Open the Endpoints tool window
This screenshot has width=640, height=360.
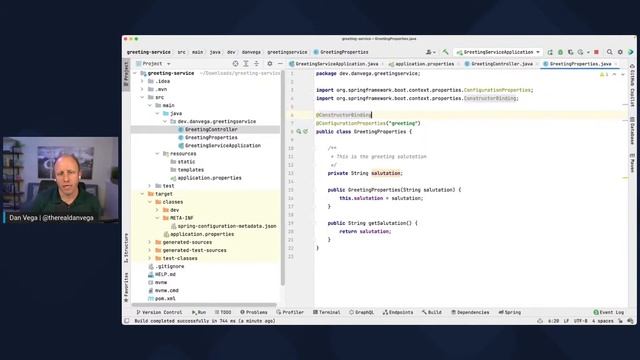click(398, 312)
